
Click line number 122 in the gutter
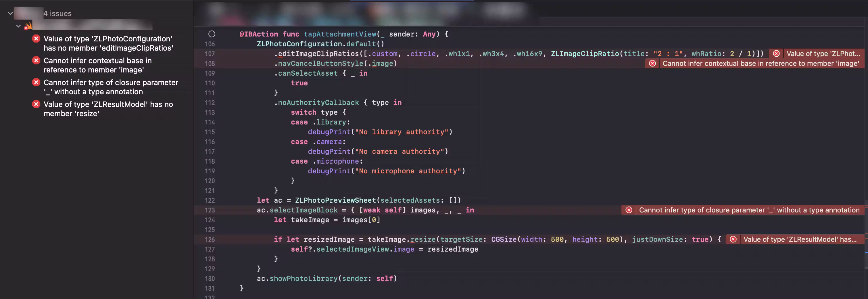tap(210, 200)
